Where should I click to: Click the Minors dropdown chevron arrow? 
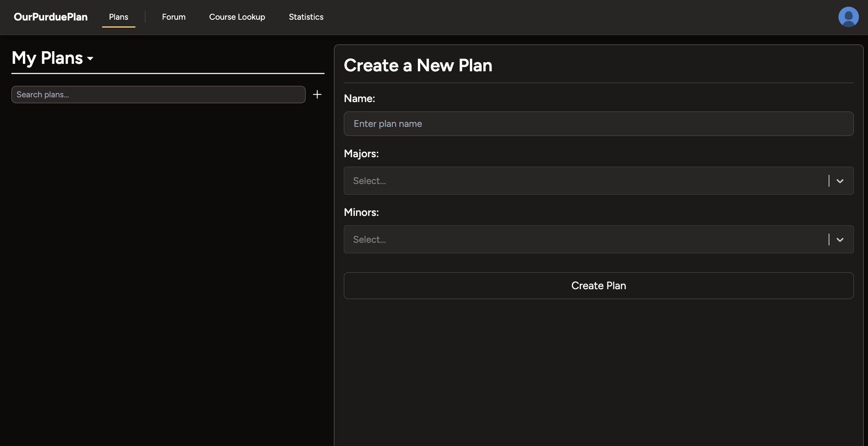(x=840, y=240)
